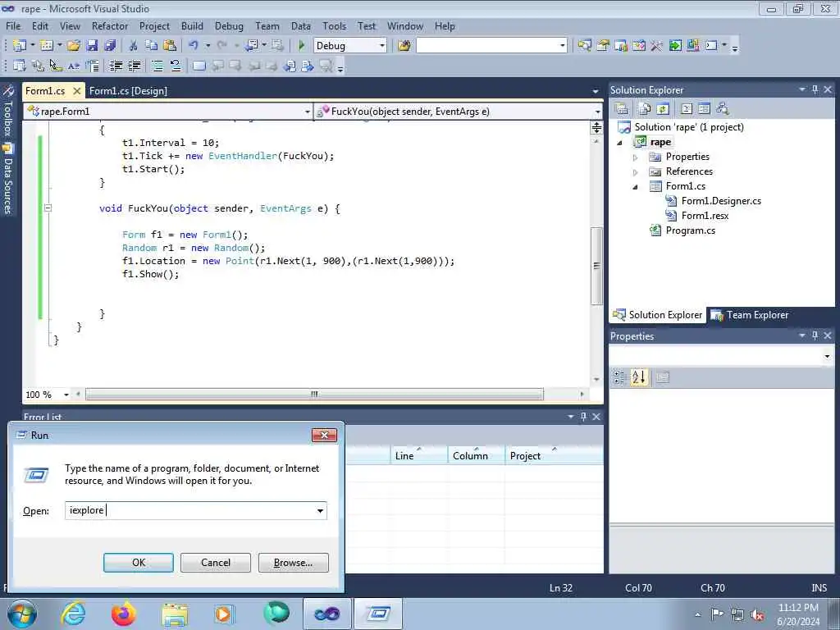Image resolution: width=840 pixels, height=630 pixels.
Task: Open the Properties panel object dropdown
Action: click(x=827, y=356)
